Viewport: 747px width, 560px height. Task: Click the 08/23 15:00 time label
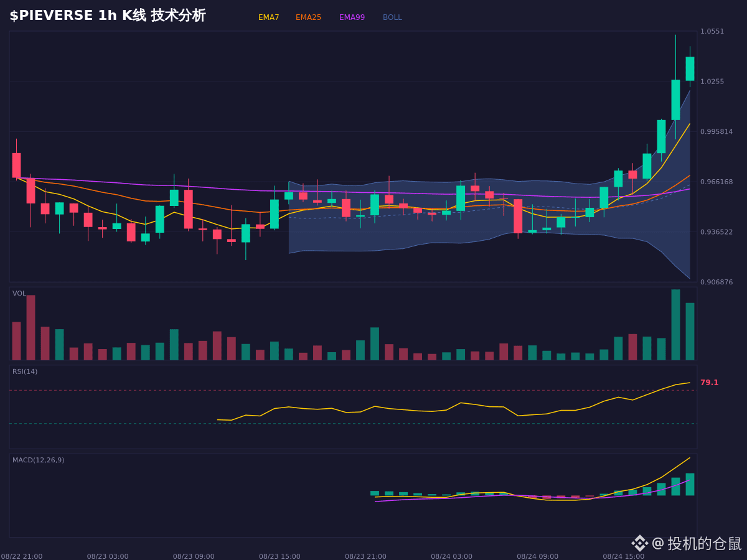click(280, 556)
